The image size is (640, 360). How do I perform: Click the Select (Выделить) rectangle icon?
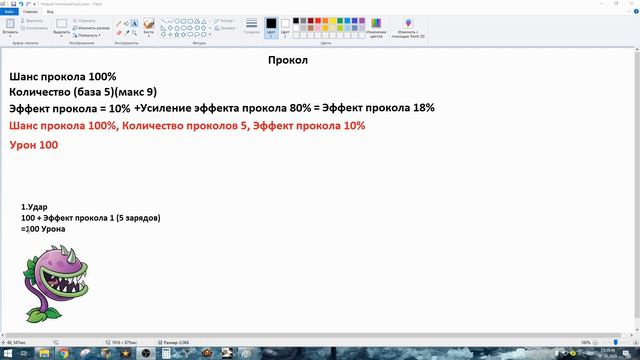click(x=62, y=23)
